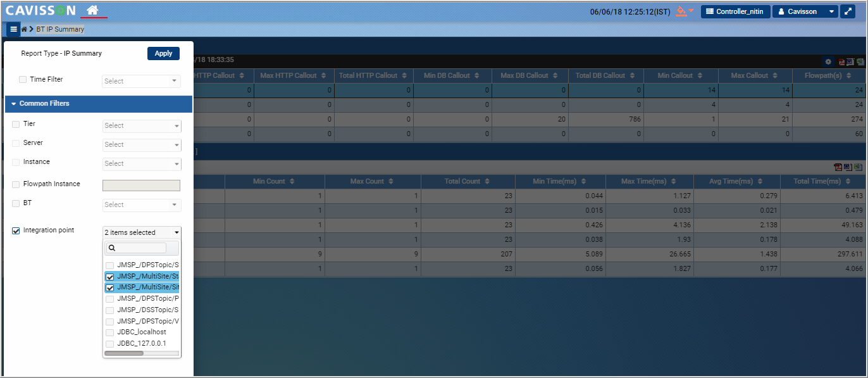Viewport: 868px width, 378px height.
Task: Apply the selected filters
Action: click(163, 53)
